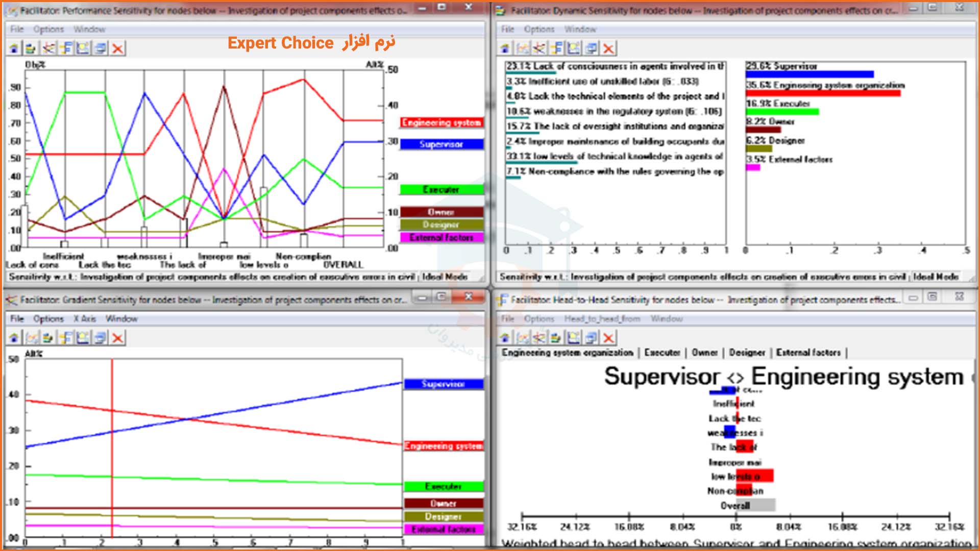The image size is (980, 551).
Task: Open Dynamic sensitivity icon in Performance toolbar
Action: coord(31,48)
